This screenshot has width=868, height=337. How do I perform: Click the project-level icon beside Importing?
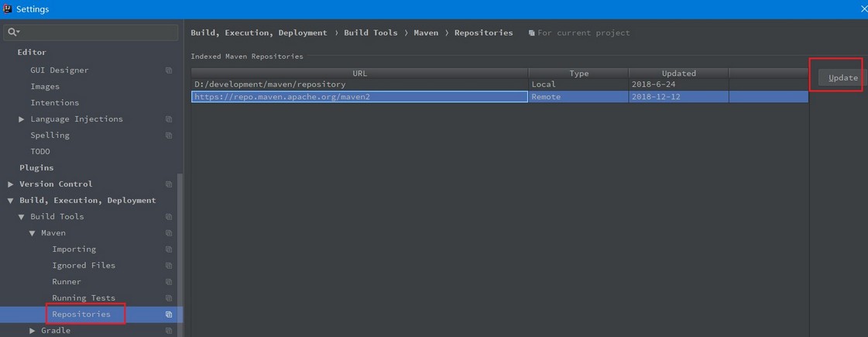click(169, 249)
